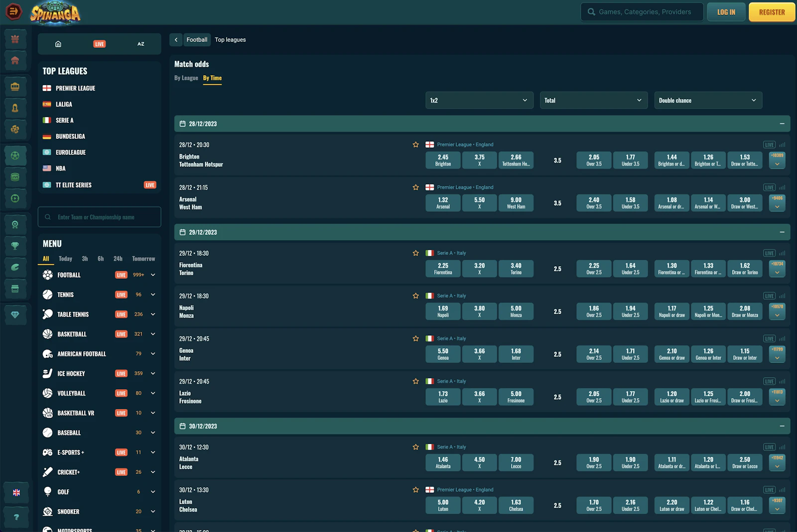The height and width of the screenshot is (532, 797).
Task: Expand the Tennis sport menu
Action: pyautogui.click(x=153, y=295)
